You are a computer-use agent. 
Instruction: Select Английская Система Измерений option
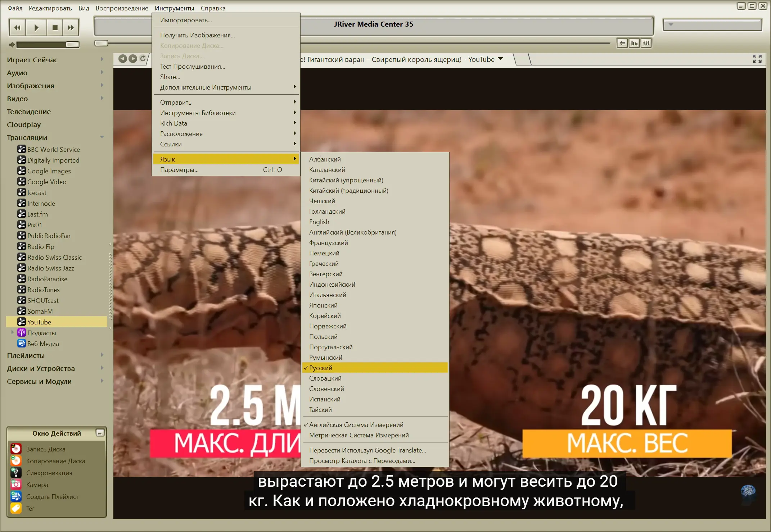[x=356, y=425]
